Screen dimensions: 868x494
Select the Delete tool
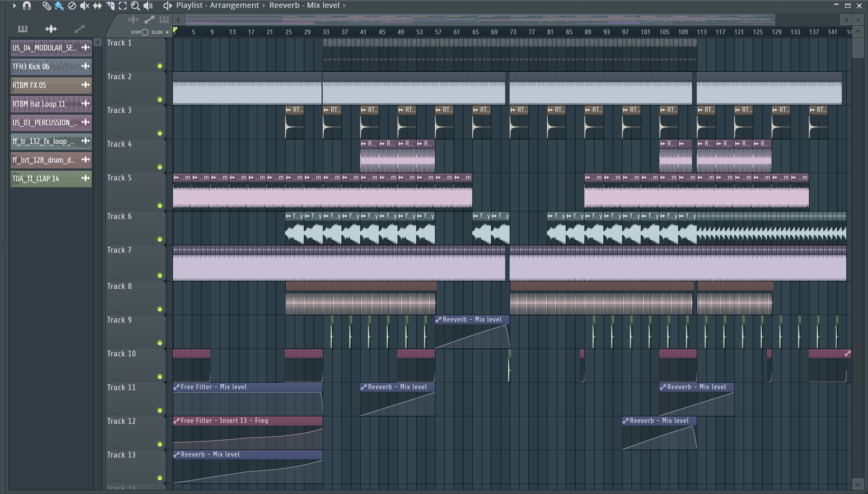72,5
